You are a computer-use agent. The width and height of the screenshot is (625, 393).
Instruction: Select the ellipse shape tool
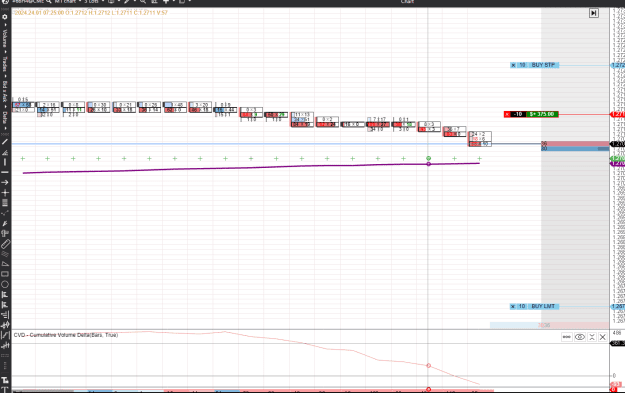(x=5, y=284)
